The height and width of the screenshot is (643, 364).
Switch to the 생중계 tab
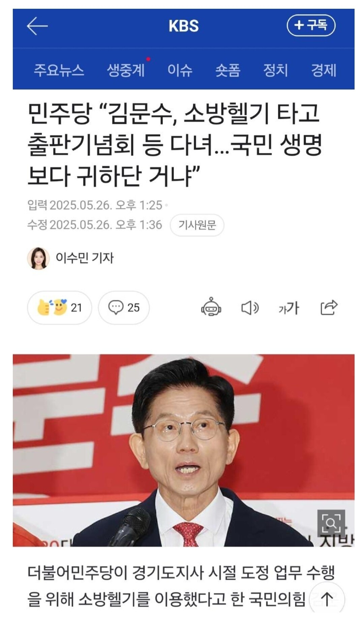pyautogui.click(x=126, y=70)
